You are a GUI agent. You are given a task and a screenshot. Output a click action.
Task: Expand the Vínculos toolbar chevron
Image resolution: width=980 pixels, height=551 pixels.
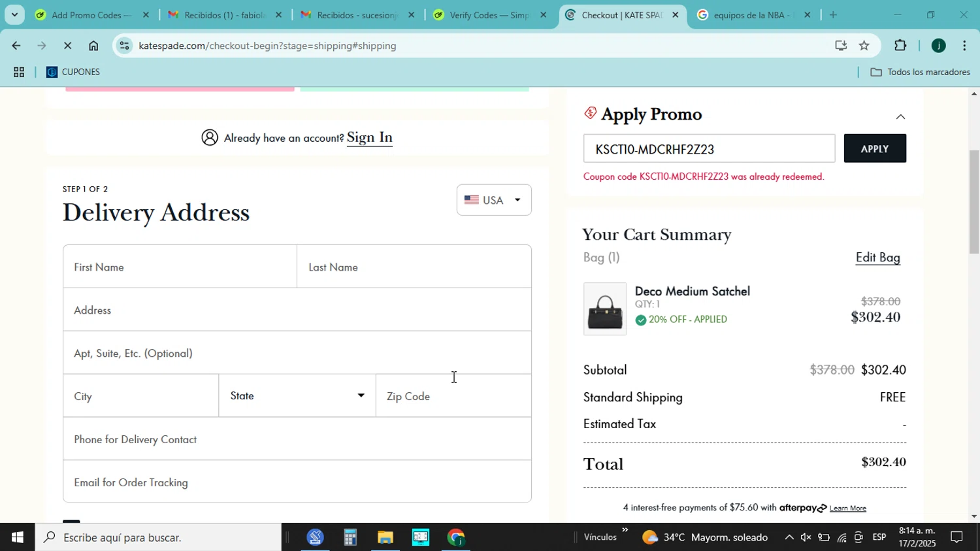[x=625, y=530]
